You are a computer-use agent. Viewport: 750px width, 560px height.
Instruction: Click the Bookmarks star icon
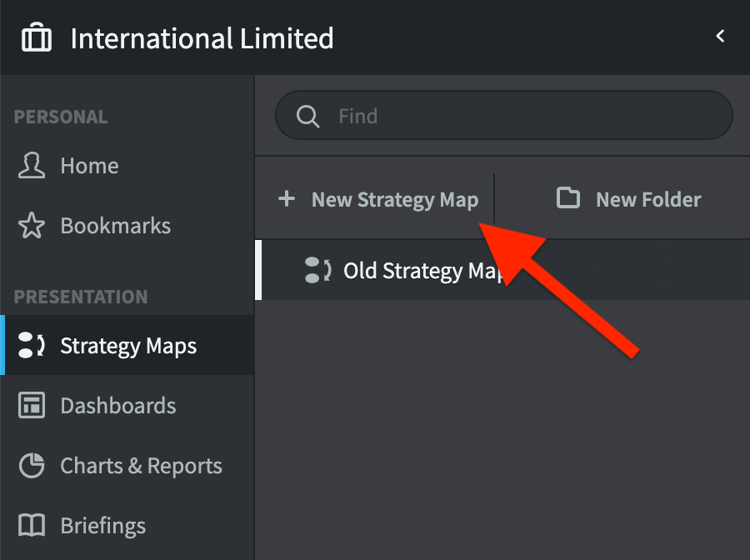point(31,225)
